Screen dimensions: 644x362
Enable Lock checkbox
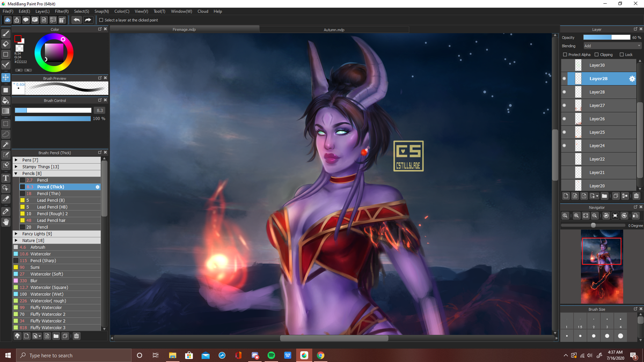(621, 55)
